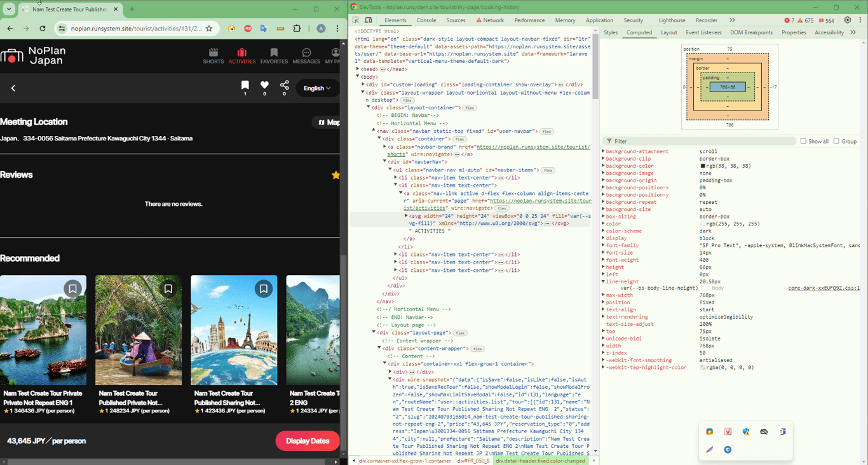Activate the inspect element picker tool
Screen dimensions: 868x465
click(356, 20)
